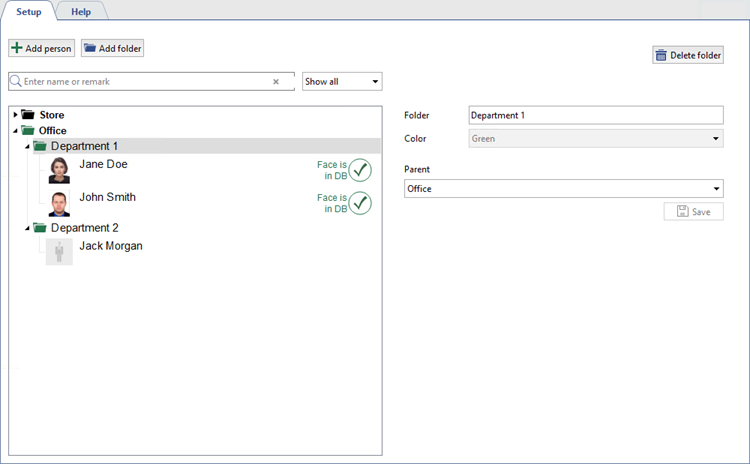Click the Department 2 green folder icon

pos(40,228)
